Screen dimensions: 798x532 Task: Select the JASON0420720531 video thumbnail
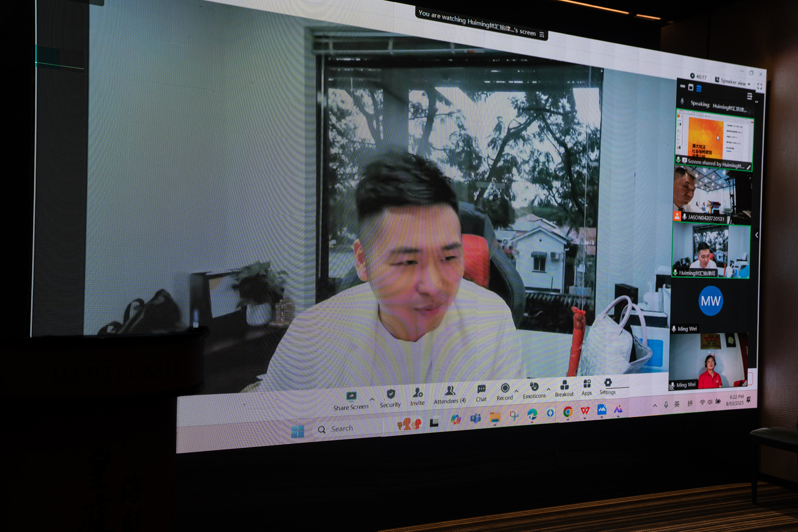coord(711,193)
